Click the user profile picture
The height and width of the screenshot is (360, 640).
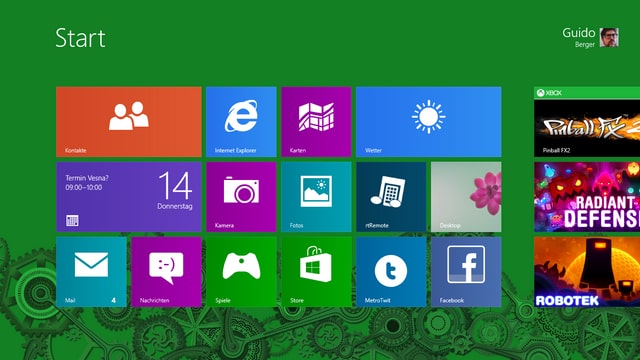[609, 38]
